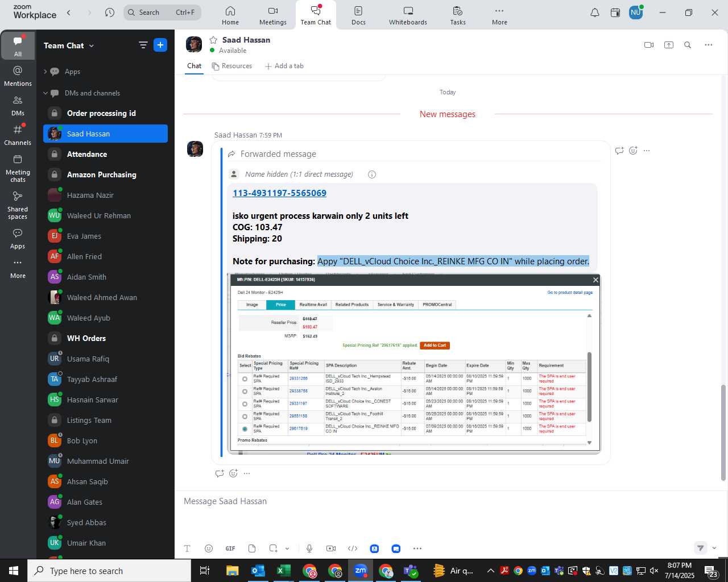The width and height of the screenshot is (728, 582).
Task: Click Add a tab in chat header
Action: pos(284,66)
